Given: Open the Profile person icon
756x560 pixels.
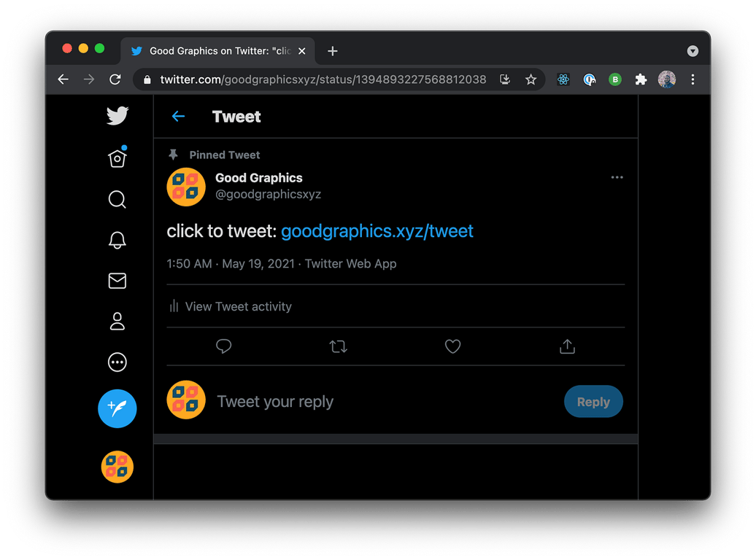Looking at the screenshot, I should (x=117, y=322).
